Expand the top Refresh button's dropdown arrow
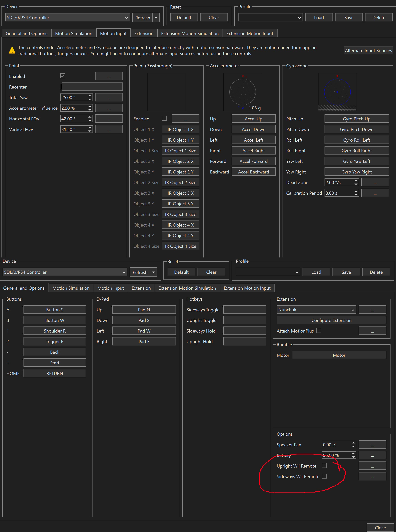This screenshot has width=396, height=532. tap(156, 17)
